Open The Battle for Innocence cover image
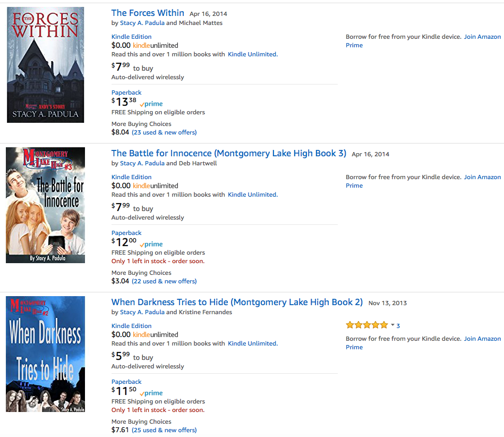 pyautogui.click(x=45, y=205)
